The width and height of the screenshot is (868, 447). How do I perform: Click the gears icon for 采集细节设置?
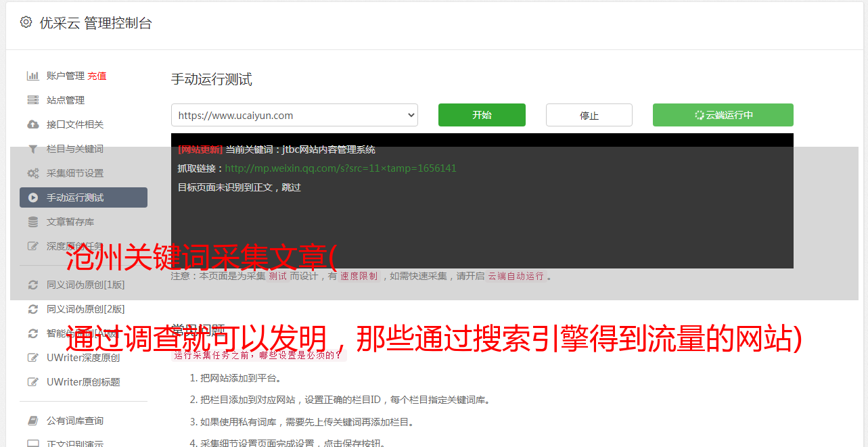(x=32, y=173)
